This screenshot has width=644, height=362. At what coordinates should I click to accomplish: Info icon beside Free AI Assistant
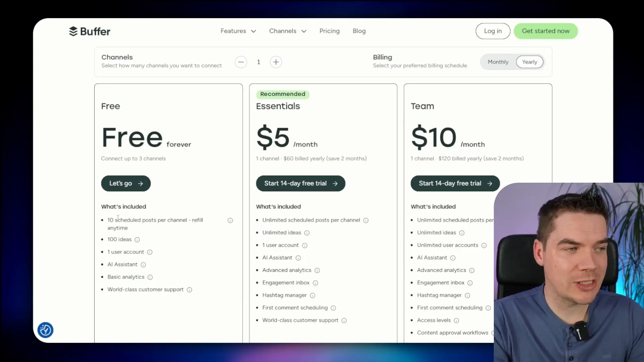pos(143,265)
